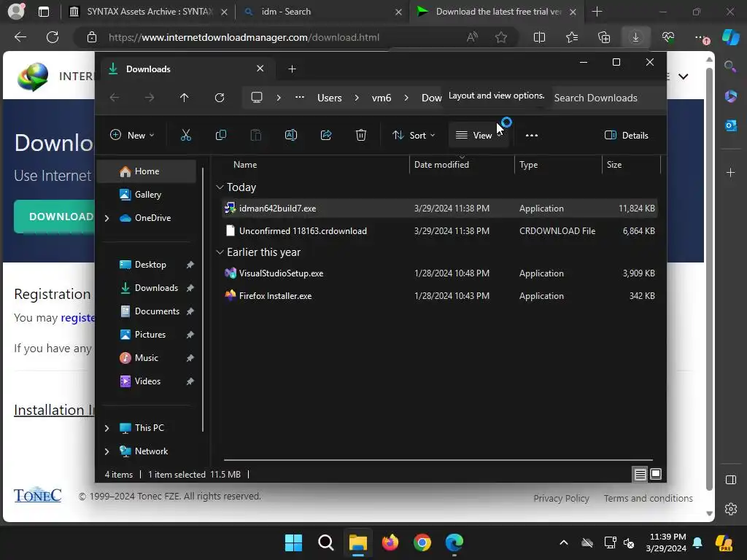Expand This PC tree node
The height and width of the screenshot is (560, 747).
tap(107, 428)
